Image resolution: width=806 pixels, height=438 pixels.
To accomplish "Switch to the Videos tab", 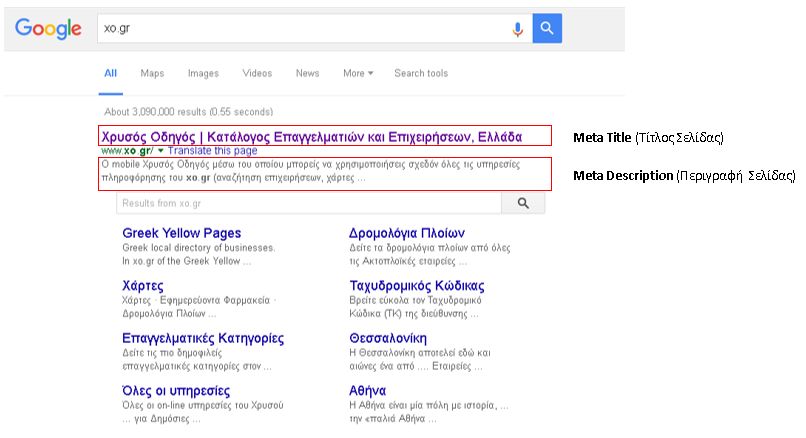I will (257, 73).
